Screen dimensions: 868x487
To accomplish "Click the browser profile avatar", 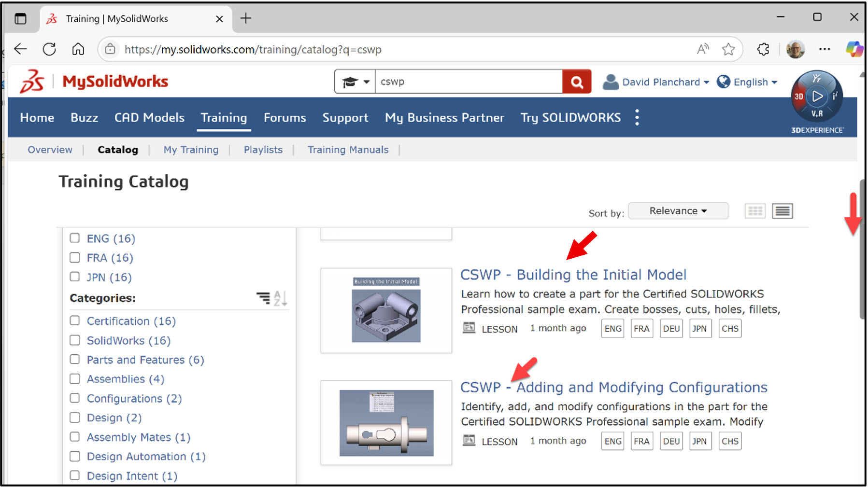I will coord(795,49).
